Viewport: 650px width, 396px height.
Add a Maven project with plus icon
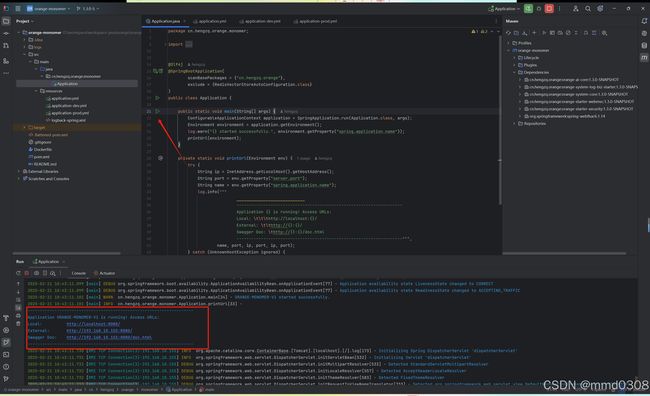pyautogui.click(x=534, y=33)
